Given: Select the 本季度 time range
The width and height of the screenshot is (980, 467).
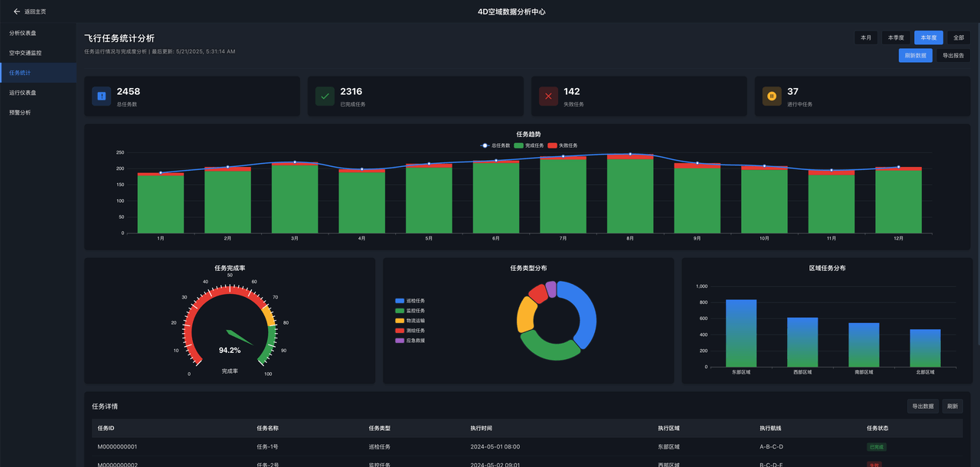Looking at the screenshot, I should 895,38.
